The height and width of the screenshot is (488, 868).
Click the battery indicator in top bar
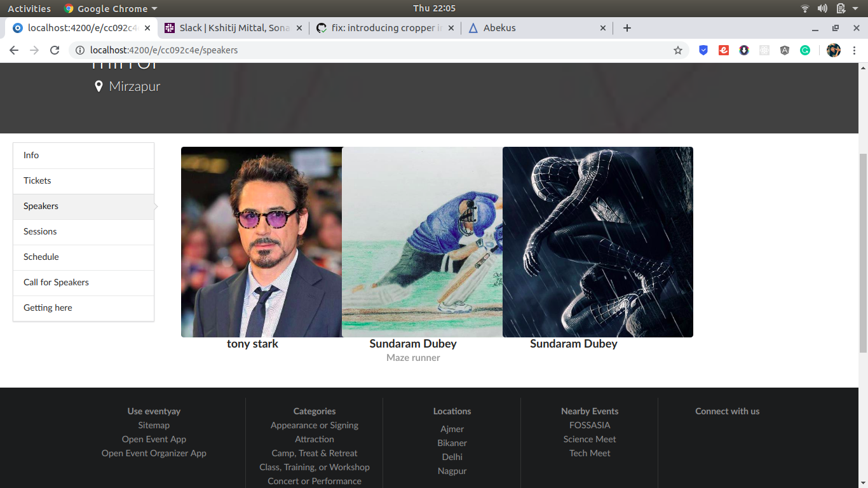[x=841, y=8]
